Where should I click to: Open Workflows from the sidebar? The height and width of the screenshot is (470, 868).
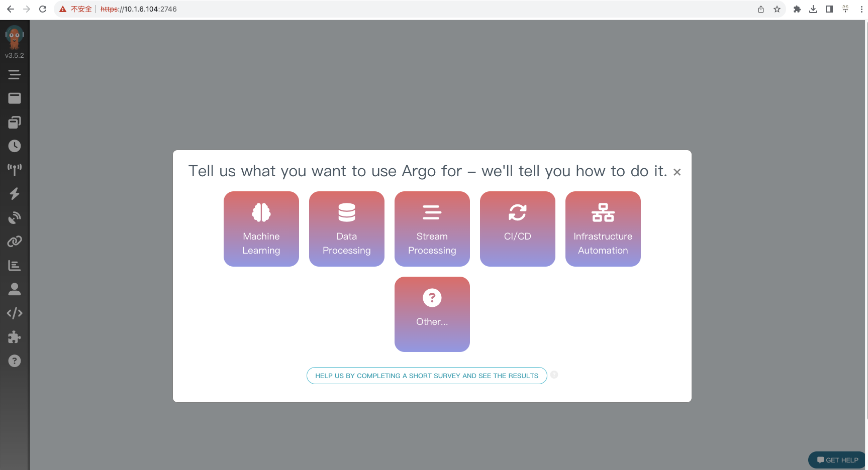[x=15, y=98]
